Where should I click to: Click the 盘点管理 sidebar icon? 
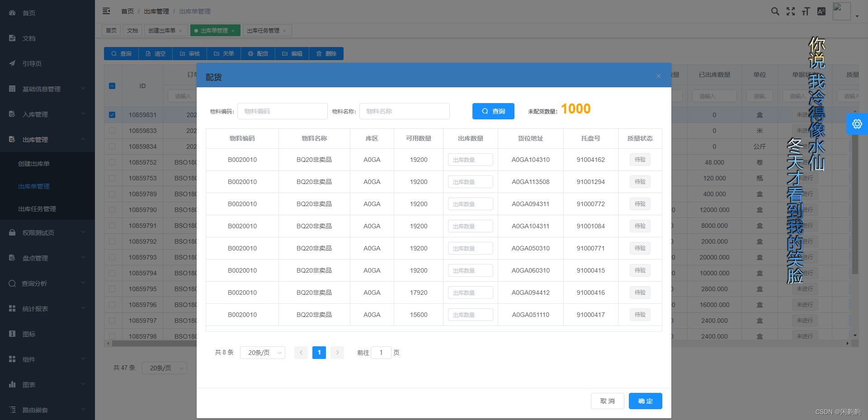12,258
